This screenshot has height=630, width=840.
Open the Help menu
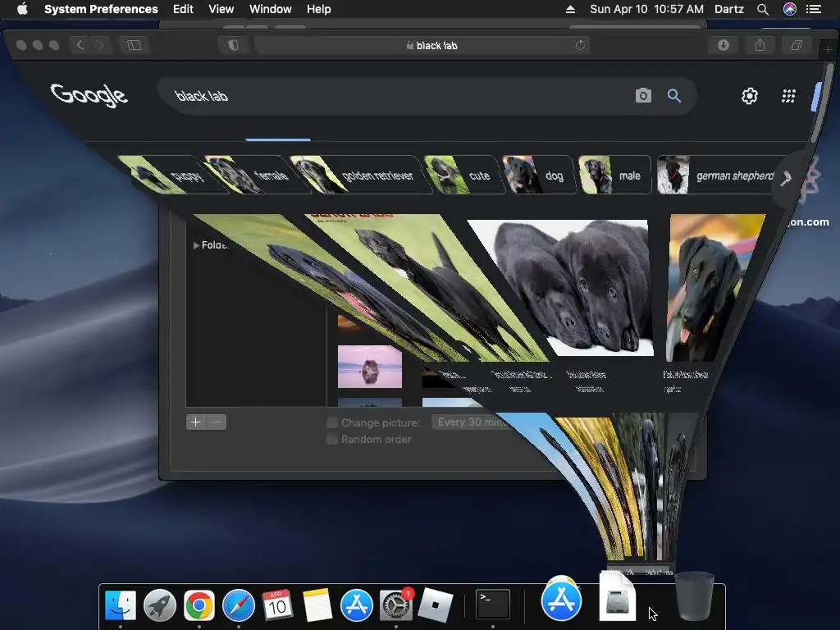[x=319, y=9]
